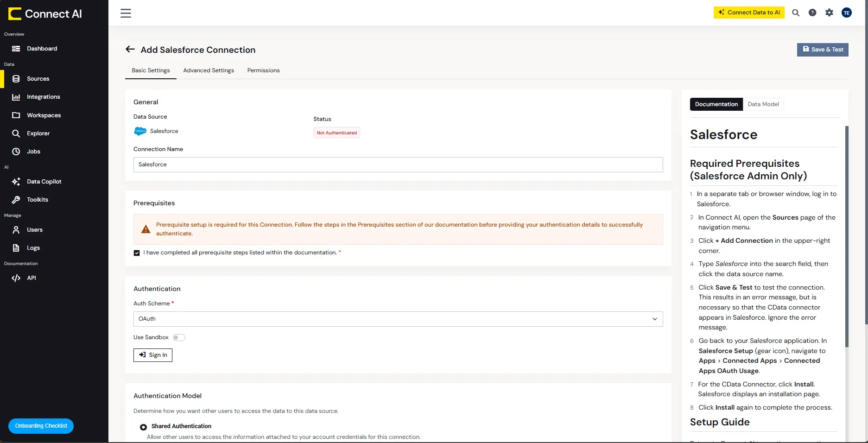Viewport: 868px width, 443px height.
Task: Open the API code icon
Action: coord(16,278)
